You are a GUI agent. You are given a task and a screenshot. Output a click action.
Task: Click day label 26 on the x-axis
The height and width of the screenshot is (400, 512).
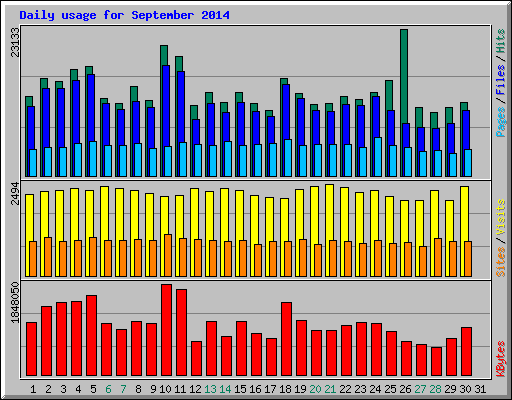405,389
